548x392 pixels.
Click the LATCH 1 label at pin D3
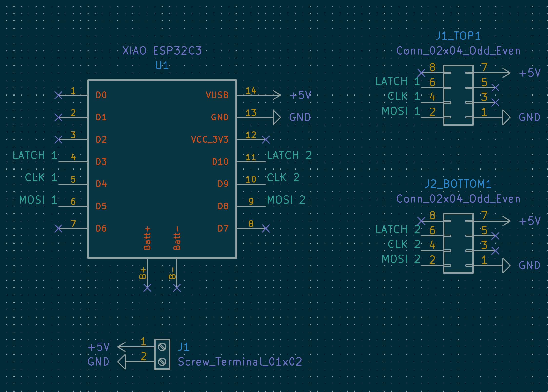pos(35,155)
